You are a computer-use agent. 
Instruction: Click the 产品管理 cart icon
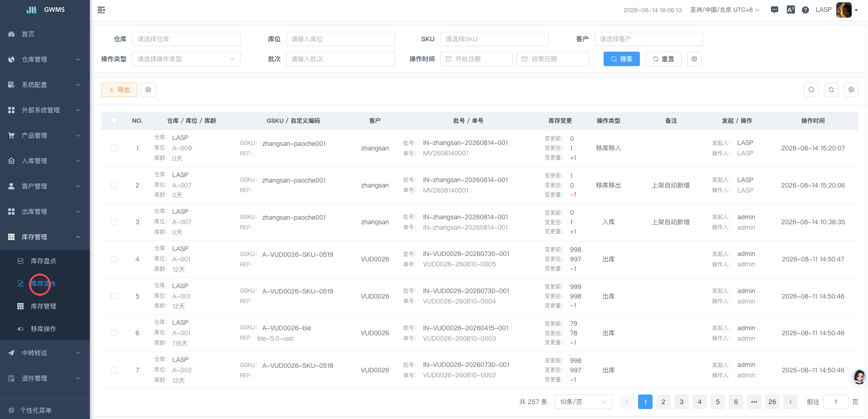11,135
